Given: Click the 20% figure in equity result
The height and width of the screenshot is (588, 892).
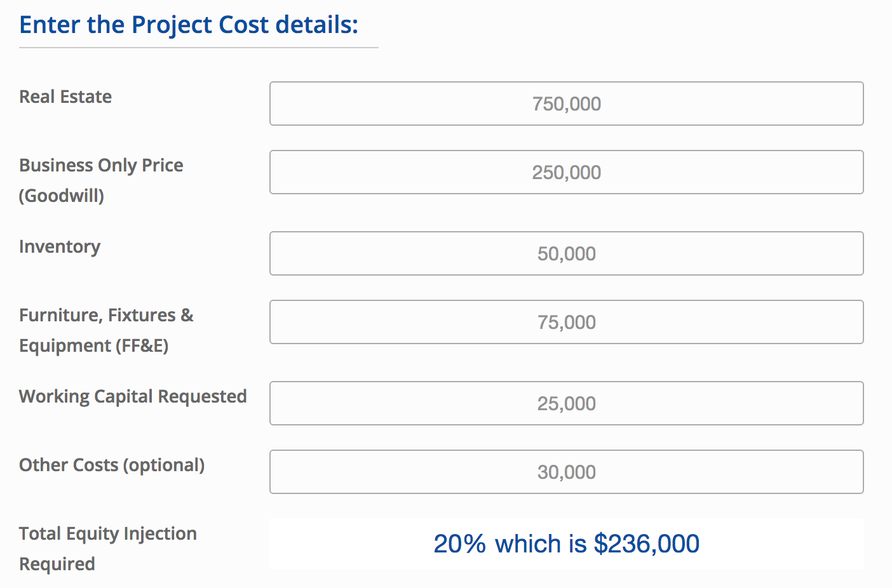Looking at the screenshot, I should click(459, 544).
